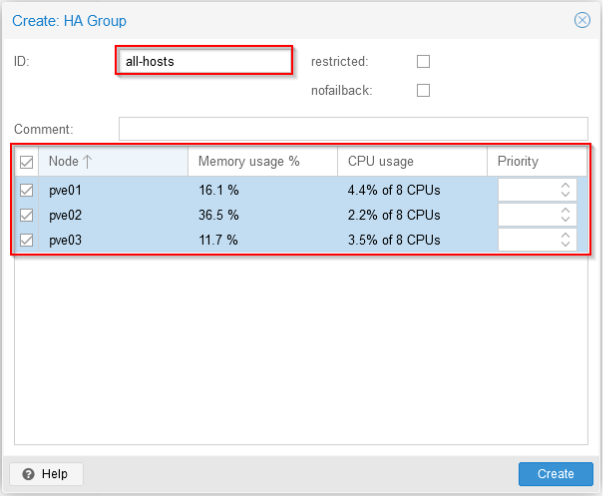Sort by the Node column header
Image resolution: width=603 pixels, height=496 pixels.
(x=112, y=161)
